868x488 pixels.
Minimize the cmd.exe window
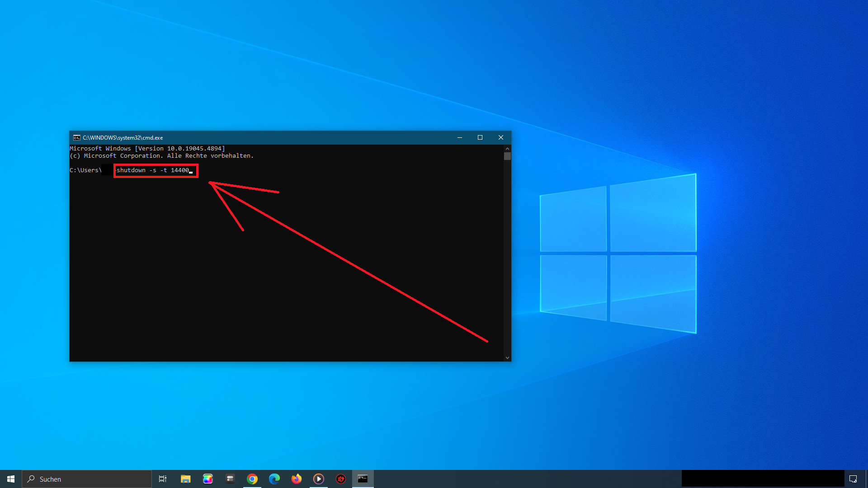pos(460,138)
